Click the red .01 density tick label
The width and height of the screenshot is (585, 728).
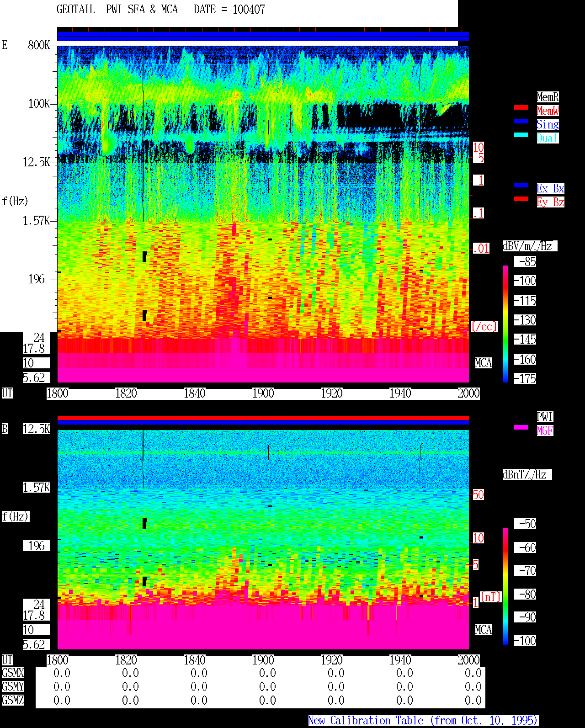[481, 249]
